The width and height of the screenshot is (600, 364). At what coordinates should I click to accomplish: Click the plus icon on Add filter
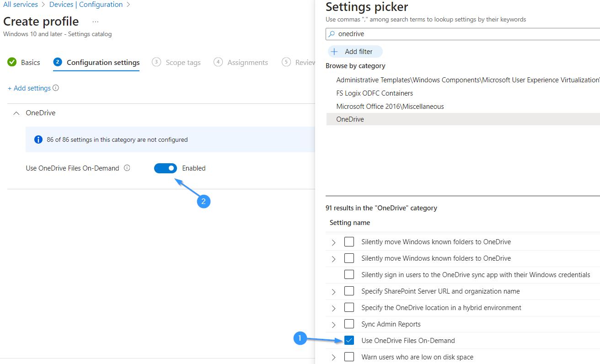click(334, 52)
